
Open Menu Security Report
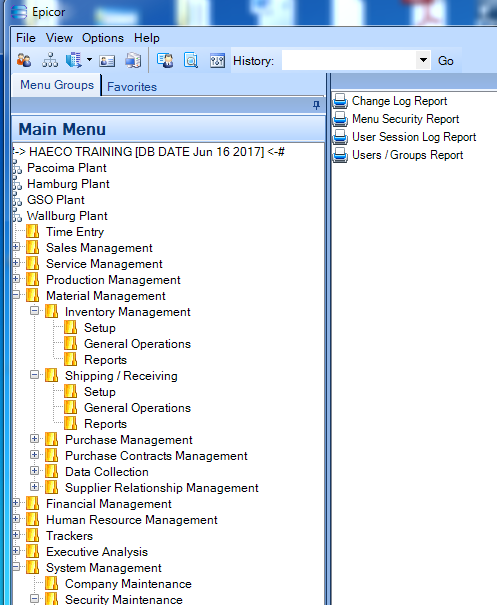coord(406,119)
